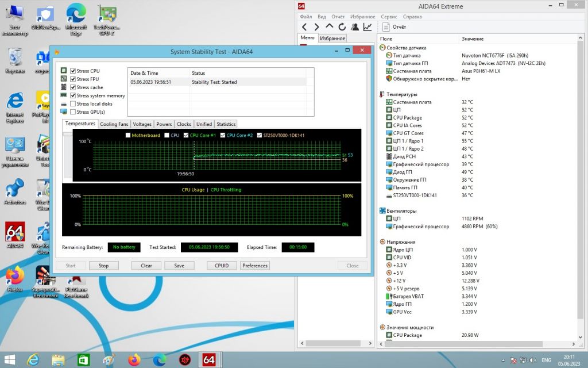
Task: Switch to Избранное tab in AIDA64 sidebar
Action: (x=332, y=39)
